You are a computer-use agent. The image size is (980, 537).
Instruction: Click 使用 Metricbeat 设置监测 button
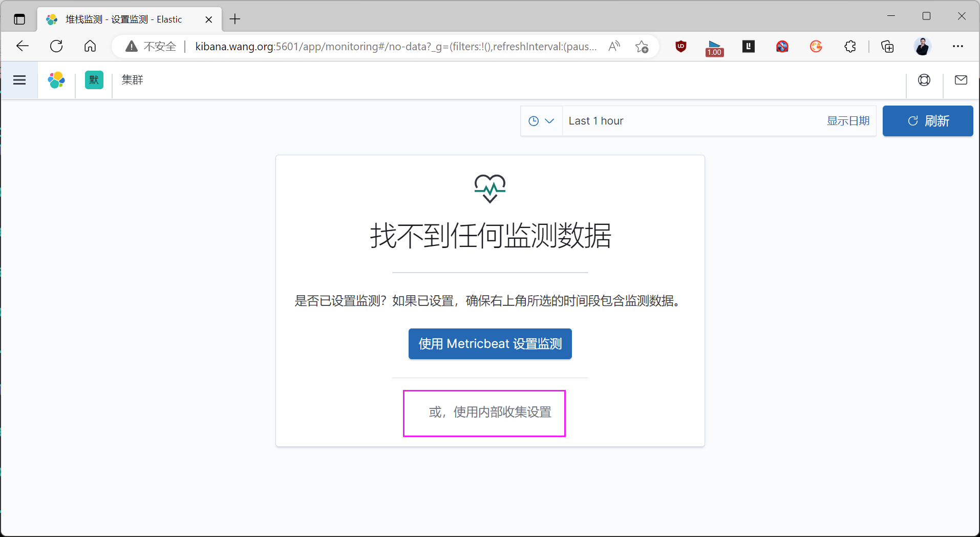[490, 344]
